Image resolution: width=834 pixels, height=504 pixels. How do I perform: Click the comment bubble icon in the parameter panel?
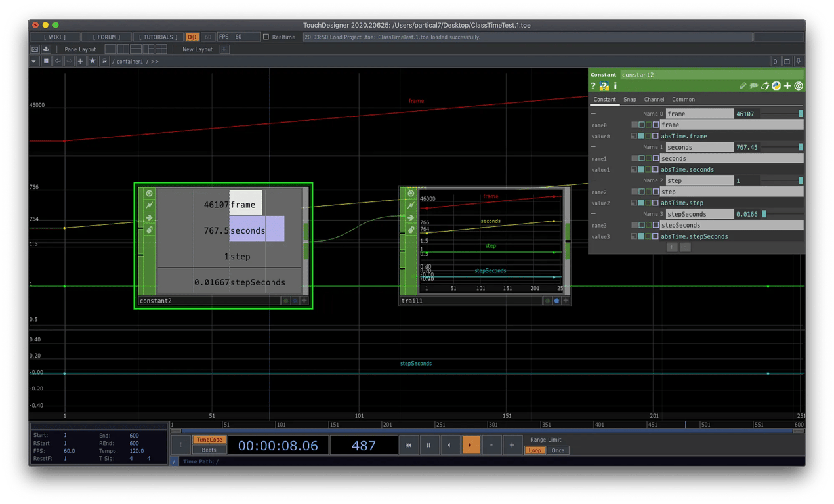coord(754,86)
